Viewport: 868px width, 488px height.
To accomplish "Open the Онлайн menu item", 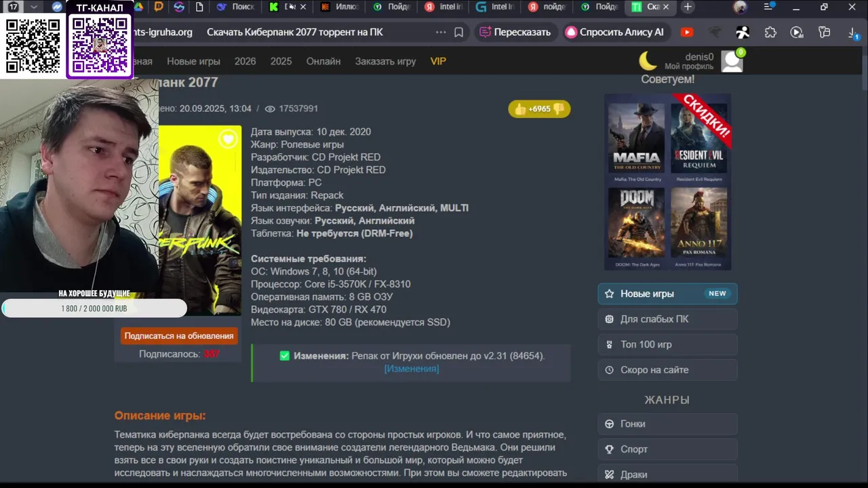I will (x=323, y=61).
